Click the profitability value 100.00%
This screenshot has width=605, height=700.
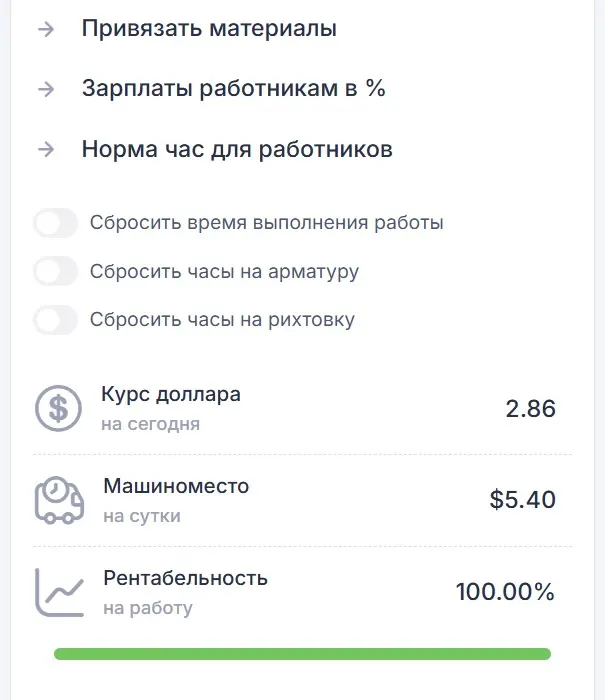pyautogui.click(x=505, y=592)
